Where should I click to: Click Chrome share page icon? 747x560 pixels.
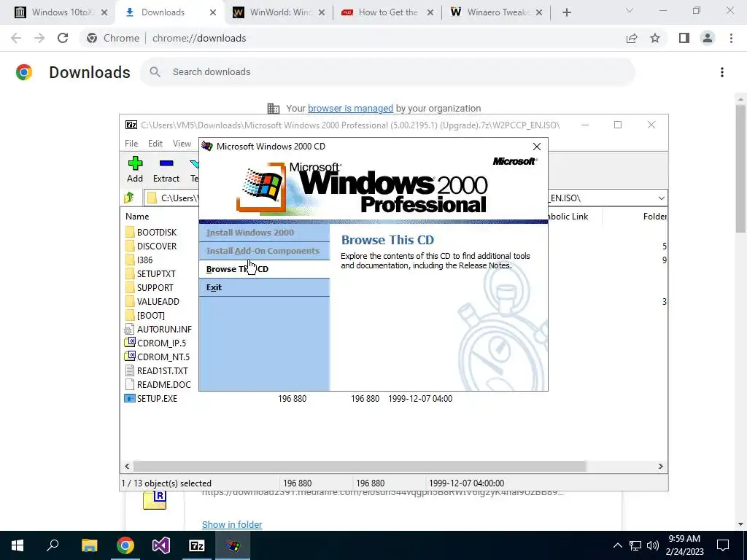coord(632,38)
